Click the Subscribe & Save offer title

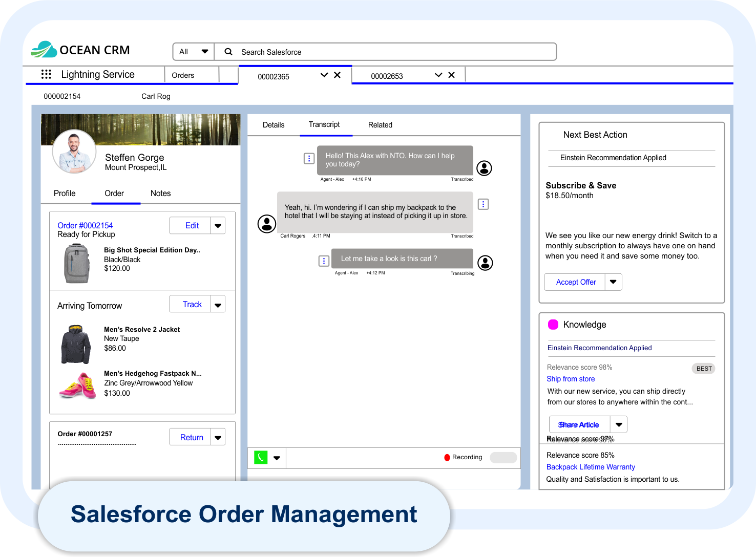tap(581, 185)
